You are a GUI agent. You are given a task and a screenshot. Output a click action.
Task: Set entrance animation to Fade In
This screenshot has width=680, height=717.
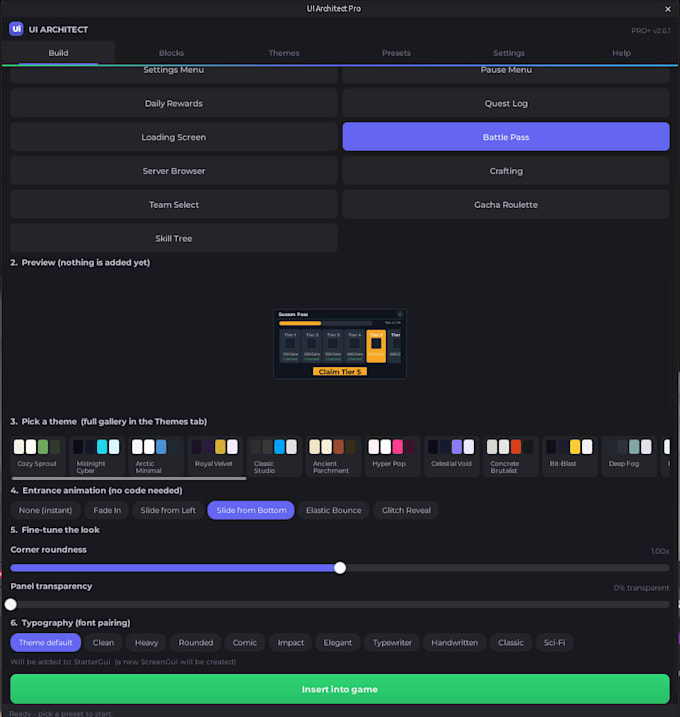[x=107, y=510]
